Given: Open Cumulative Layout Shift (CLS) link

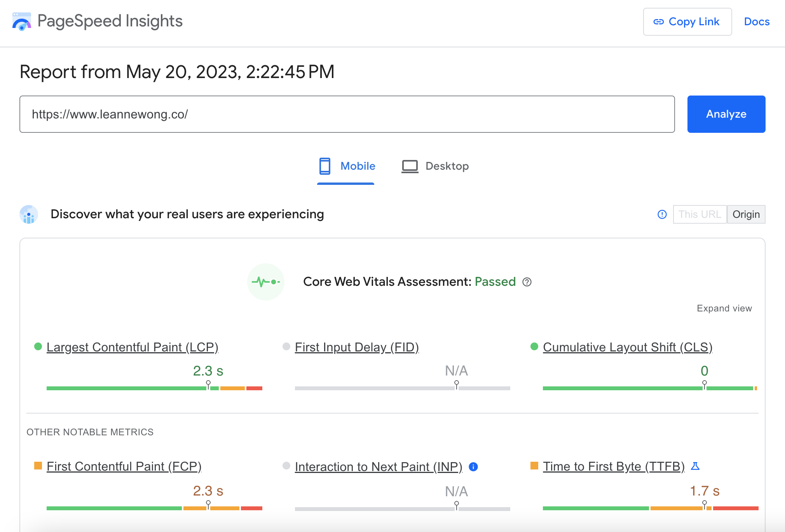Looking at the screenshot, I should pos(627,347).
